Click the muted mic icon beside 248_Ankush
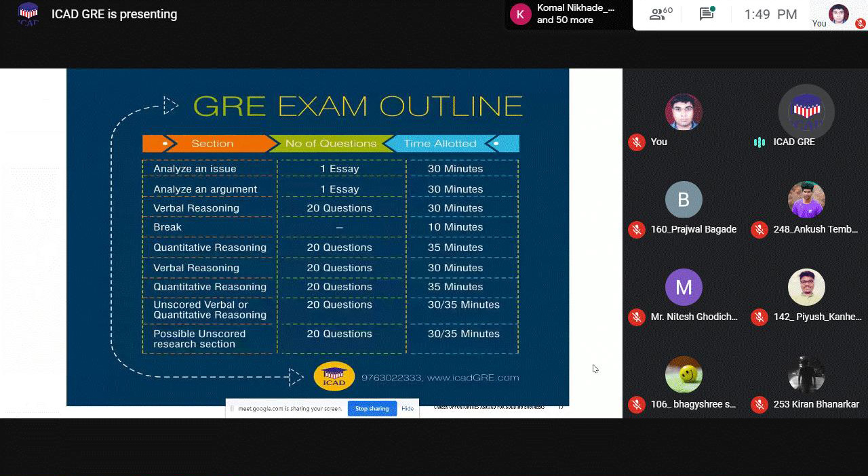The image size is (868, 476). [x=759, y=230]
